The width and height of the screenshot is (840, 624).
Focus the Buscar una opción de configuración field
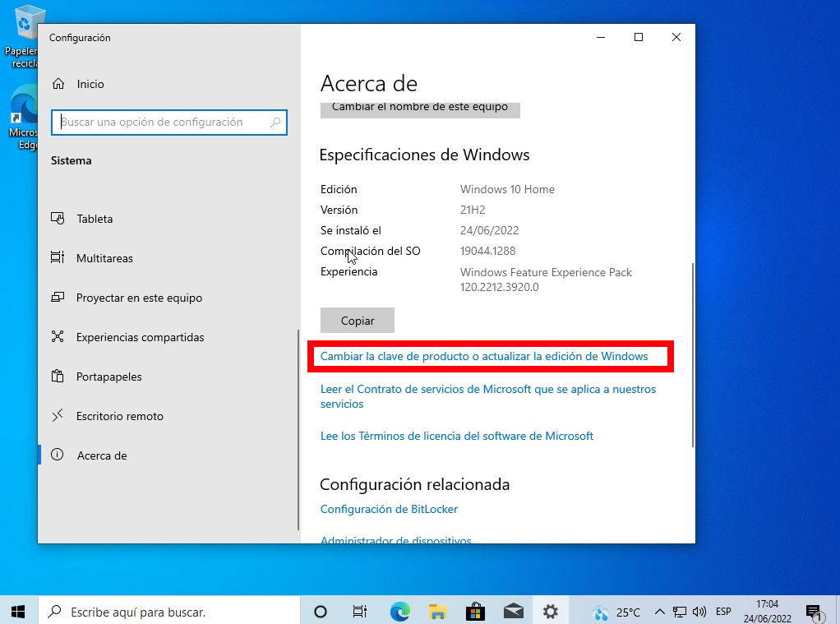(x=168, y=122)
